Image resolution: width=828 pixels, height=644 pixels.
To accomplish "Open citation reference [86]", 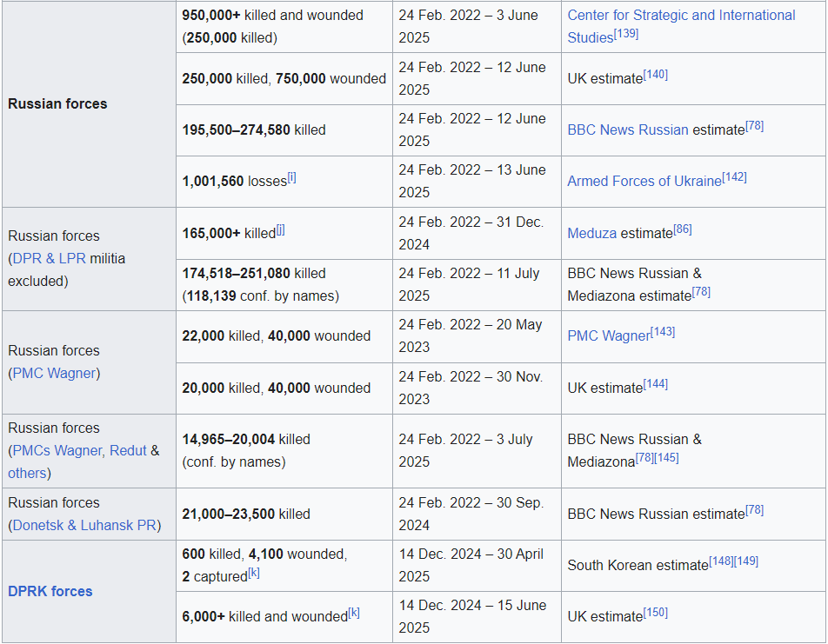I will click(683, 229).
